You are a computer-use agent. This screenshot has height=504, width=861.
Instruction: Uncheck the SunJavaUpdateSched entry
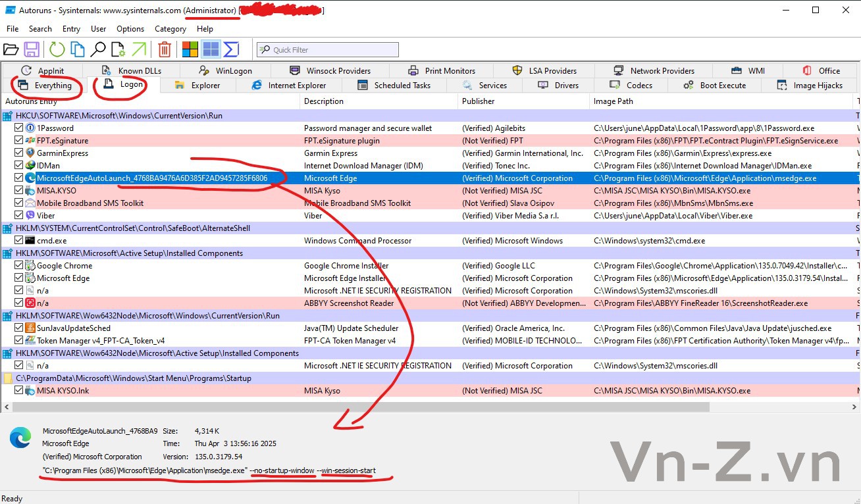pyautogui.click(x=18, y=328)
